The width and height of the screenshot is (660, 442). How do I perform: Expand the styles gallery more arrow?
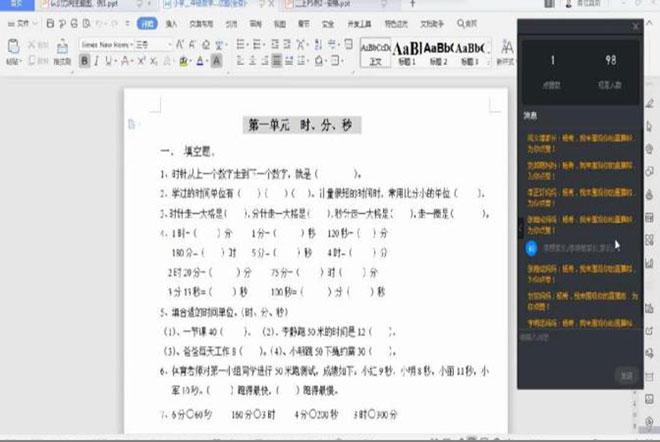489,62
